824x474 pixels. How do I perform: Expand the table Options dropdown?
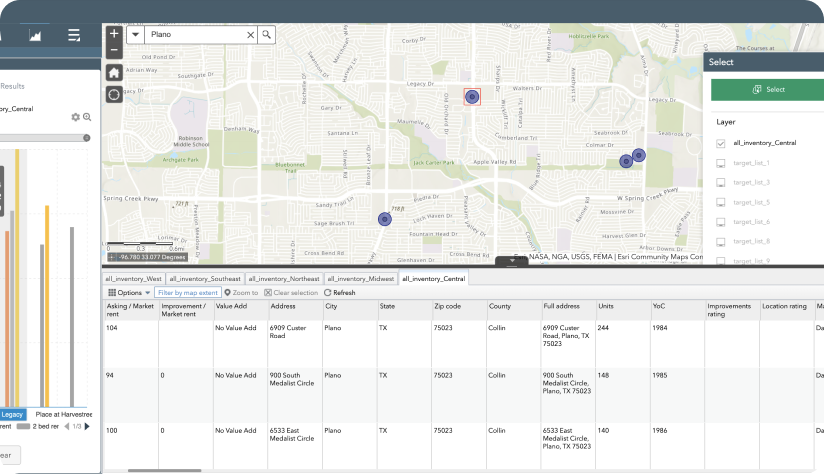pyautogui.click(x=129, y=292)
